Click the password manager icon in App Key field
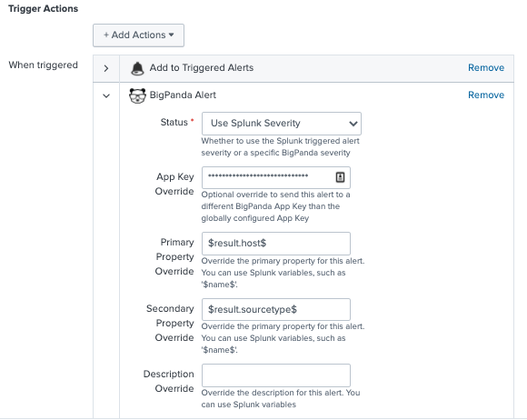This screenshot has width=527, height=420. [x=340, y=177]
